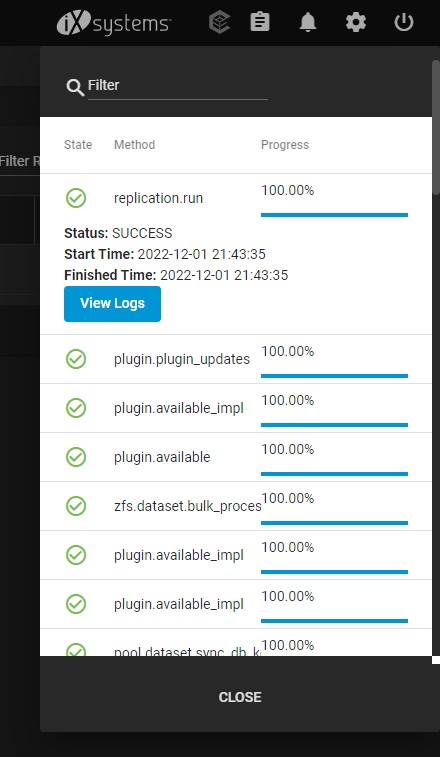440x757 pixels.
Task: Sort by the Progress column header
Action: pyautogui.click(x=284, y=144)
